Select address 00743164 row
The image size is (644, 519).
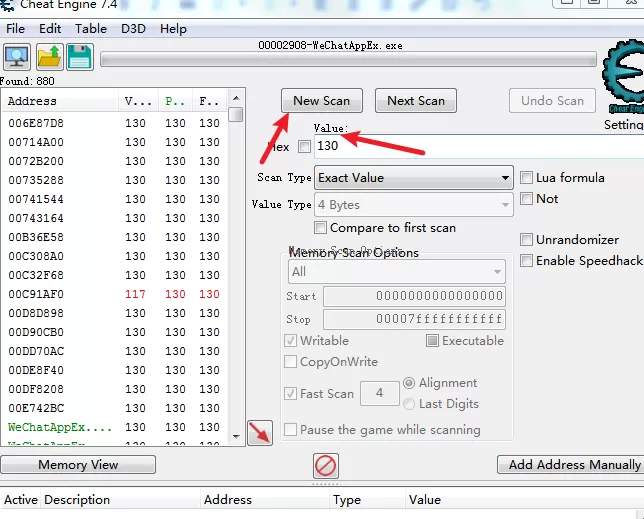[x=115, y=218]
